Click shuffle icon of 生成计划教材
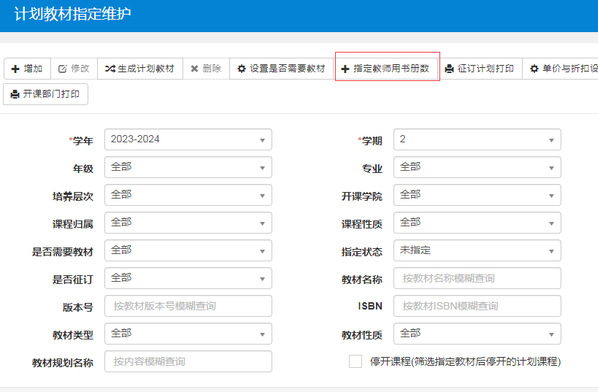The height and width of the screenshot is (392, 598). pos(110,69)
